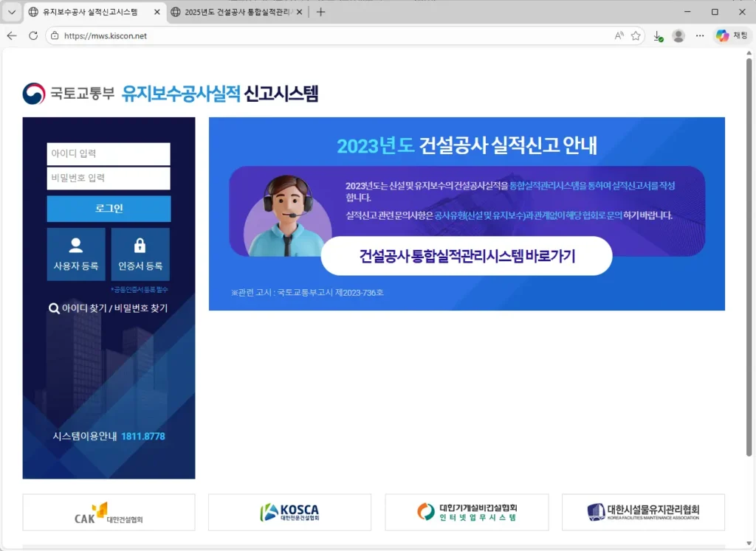Screen dimensions: 756x551
Task: Click the browser refresh icon
Action: pyautogui.click(x=33, y=35)
